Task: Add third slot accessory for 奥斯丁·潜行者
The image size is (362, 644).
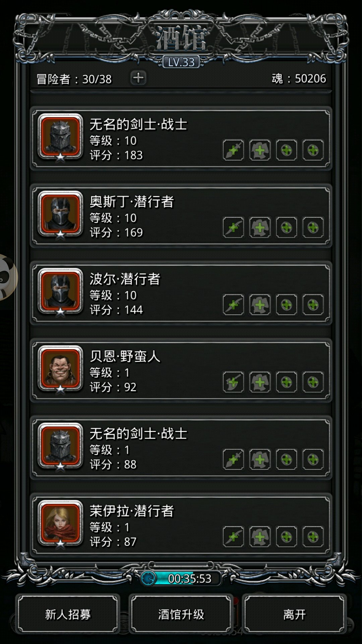Action: (287, 227)
